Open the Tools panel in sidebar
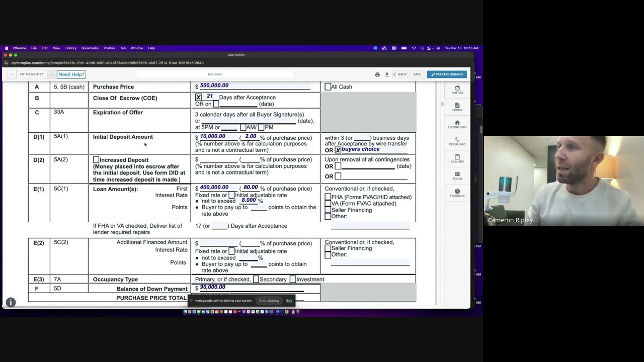 tap(457, 175)
